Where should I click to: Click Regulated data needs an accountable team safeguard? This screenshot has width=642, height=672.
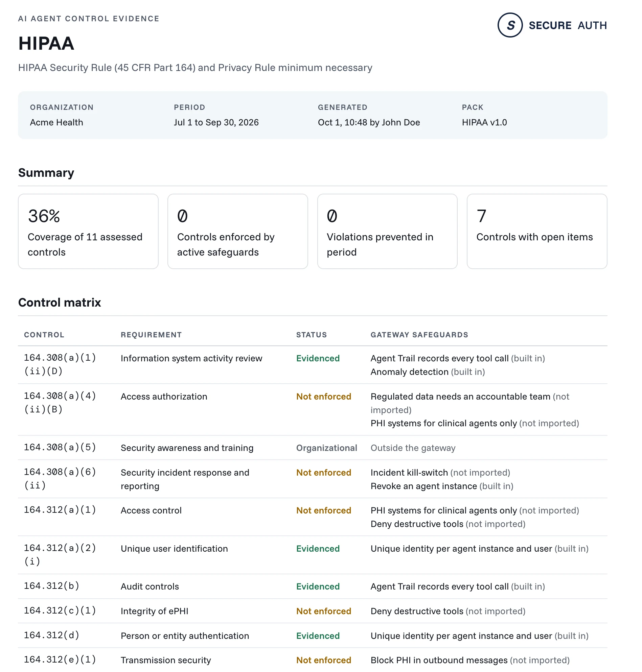click(x=470, y=403)
